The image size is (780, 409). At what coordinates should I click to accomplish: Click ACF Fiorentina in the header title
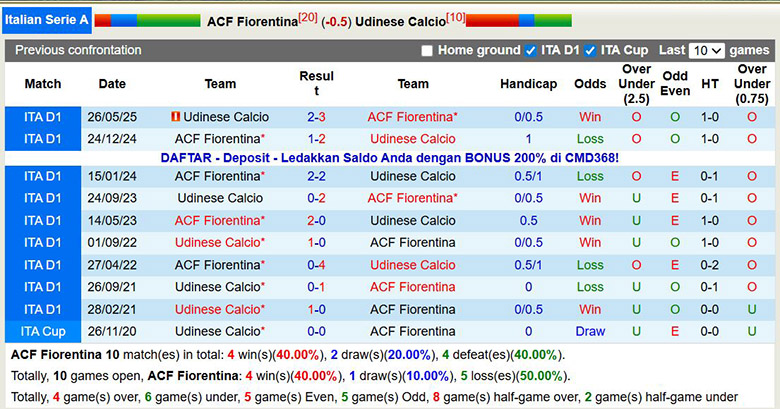click(x=252, y=21)
